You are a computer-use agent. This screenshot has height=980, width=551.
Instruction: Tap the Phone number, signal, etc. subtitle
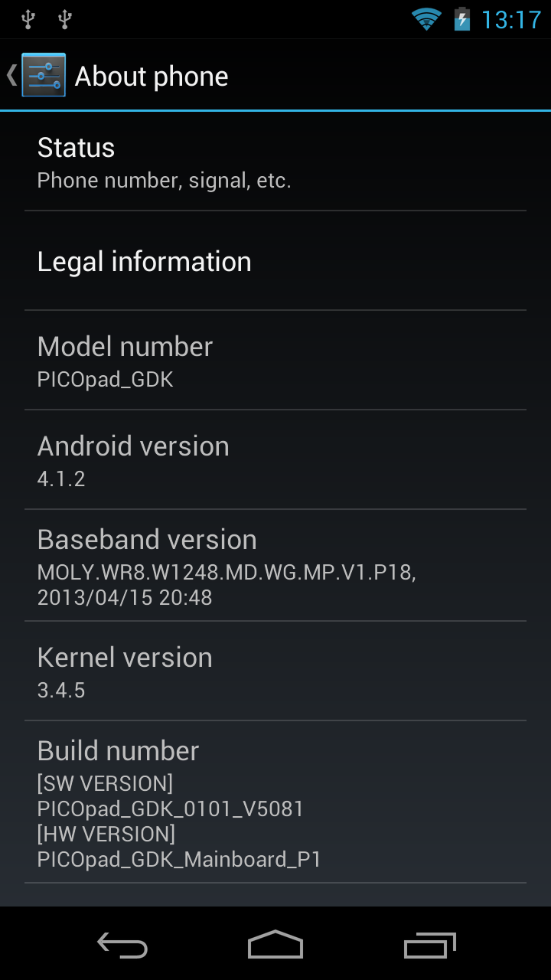(165, 181)
